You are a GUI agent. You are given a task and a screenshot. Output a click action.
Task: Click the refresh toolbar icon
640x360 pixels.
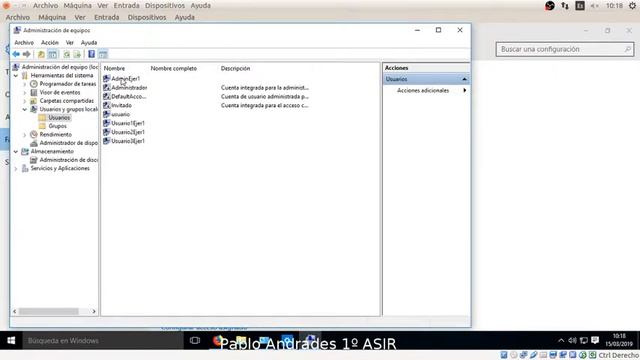point(67,54)
